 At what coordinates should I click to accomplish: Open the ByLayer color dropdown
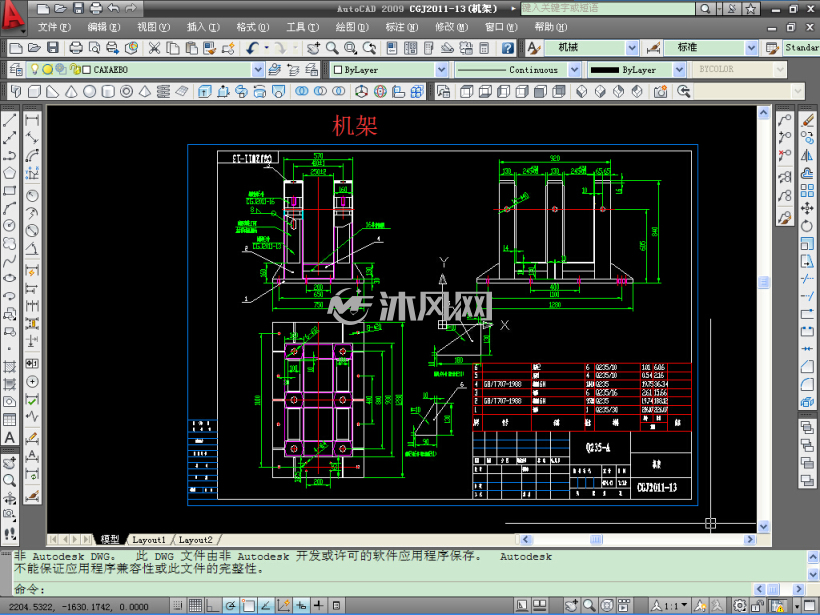(x=441, y=70)
